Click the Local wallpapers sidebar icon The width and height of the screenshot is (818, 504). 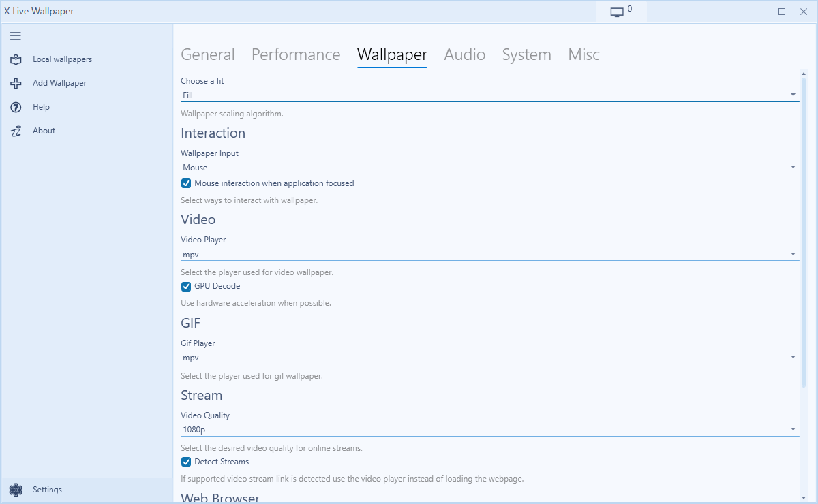pos(16,59)
